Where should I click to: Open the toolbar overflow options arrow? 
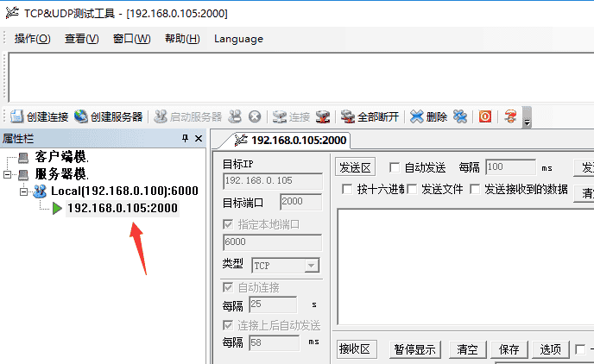[527, 117]
